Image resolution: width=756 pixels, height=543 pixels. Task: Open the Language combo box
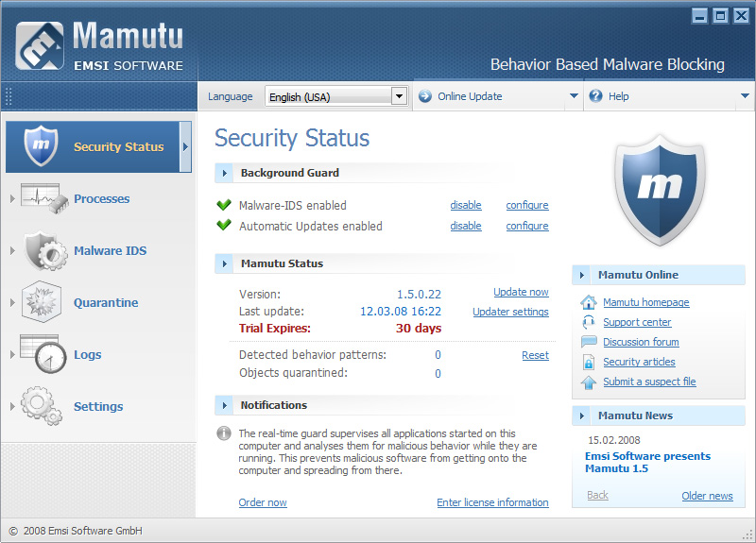336,96
